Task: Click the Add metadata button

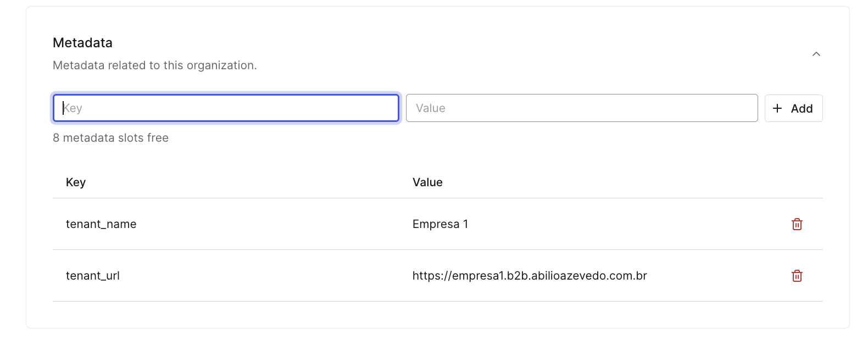Action: point(793,108)
